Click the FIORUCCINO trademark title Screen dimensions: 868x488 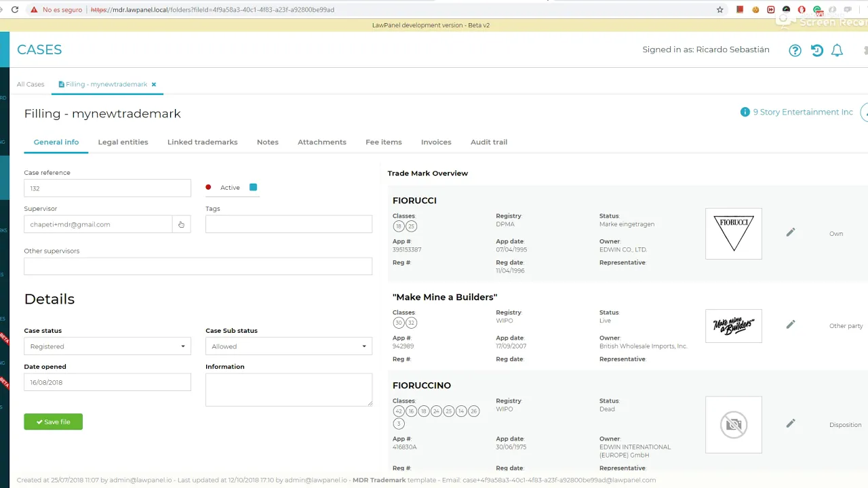coord(422,386)
